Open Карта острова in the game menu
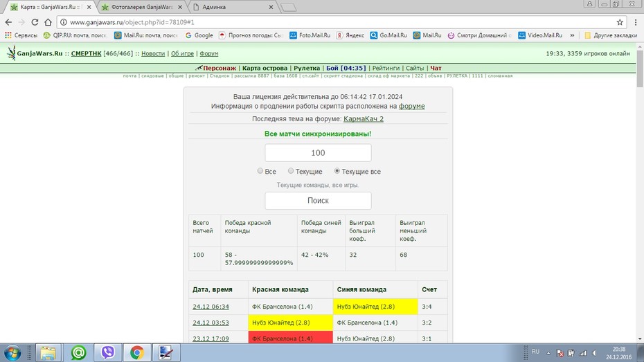This screenshot has height=362, width=644. coord(265,68)
